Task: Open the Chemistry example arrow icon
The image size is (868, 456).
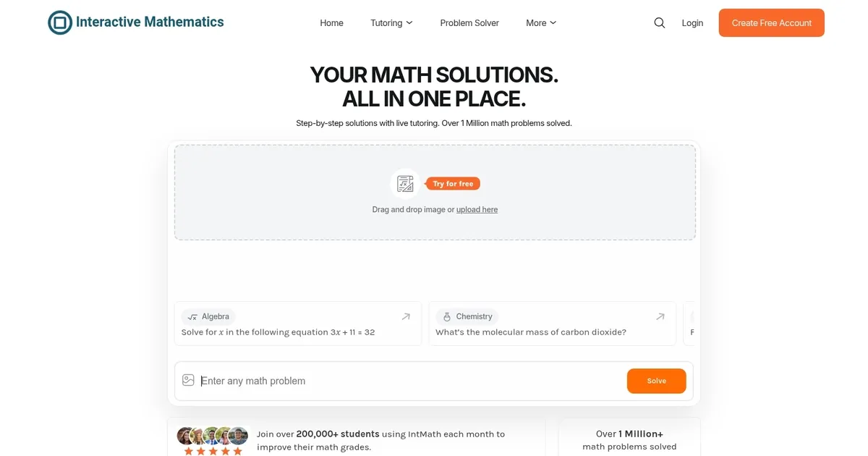Action: click(660, 317)
